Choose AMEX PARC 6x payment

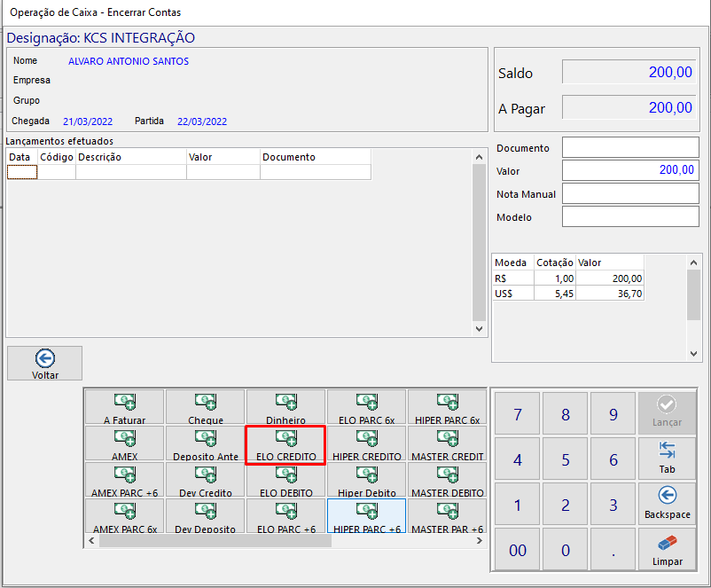(125, 516)
